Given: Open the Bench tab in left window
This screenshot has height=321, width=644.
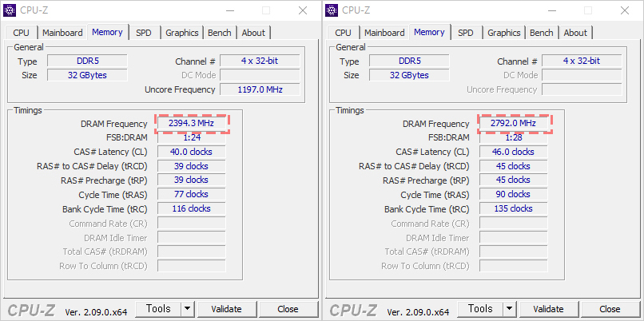Looking at the screenshot, I should tap(219, 33).
